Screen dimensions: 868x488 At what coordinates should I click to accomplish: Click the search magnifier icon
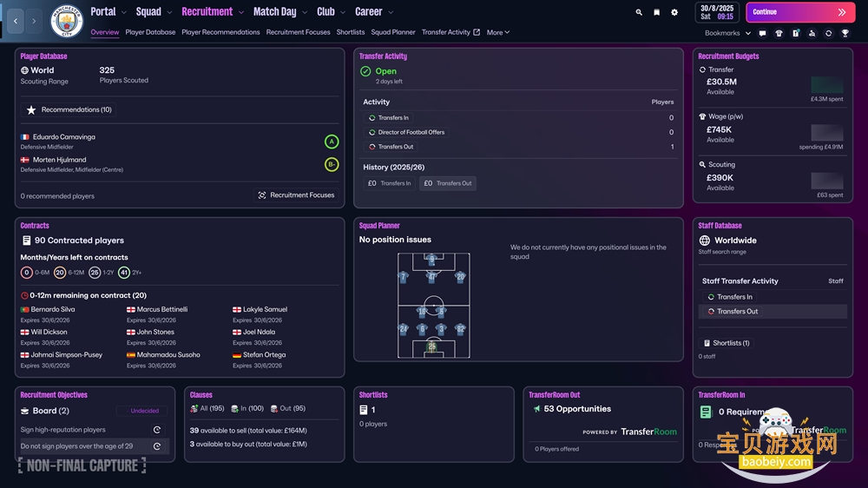coord(639,12)
